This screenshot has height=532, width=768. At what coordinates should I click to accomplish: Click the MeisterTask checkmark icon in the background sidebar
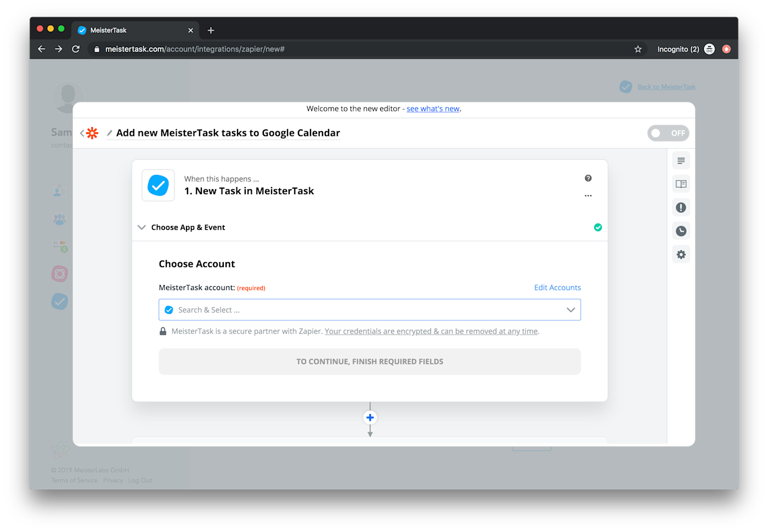[60, 302]
